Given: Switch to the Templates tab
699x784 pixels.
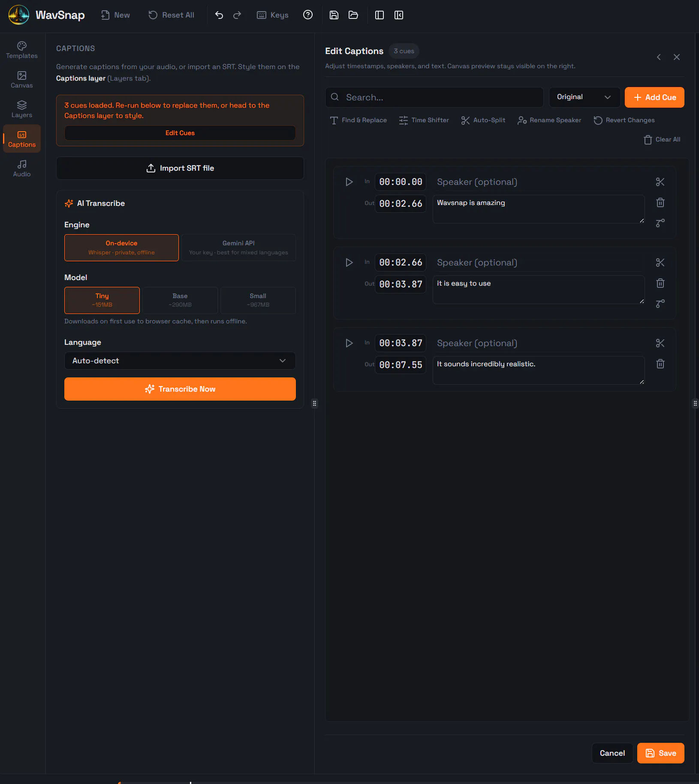Looking at the screenshot, I should [x=22, y=50].
